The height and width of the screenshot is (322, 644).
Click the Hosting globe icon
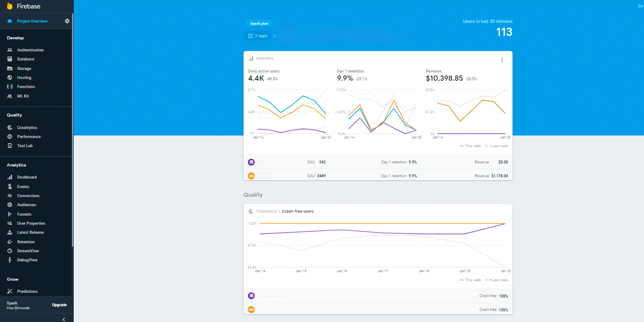click(10, 78)
